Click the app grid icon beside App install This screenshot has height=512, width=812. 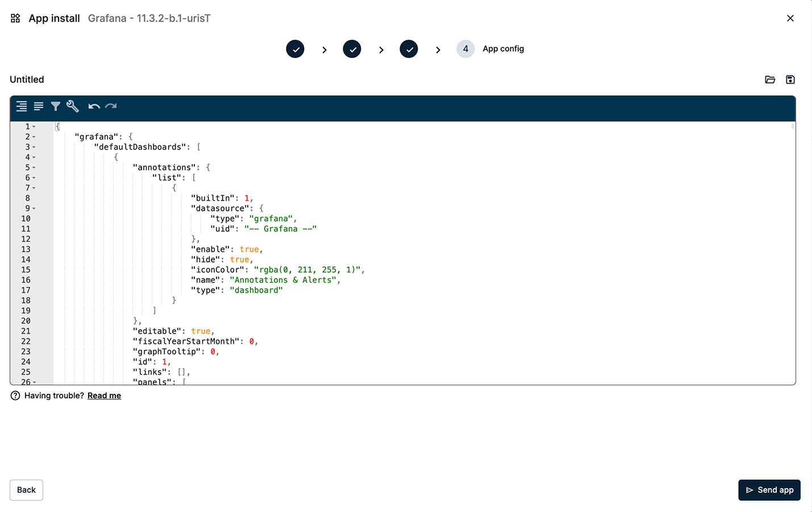click(x=15, y=18)
